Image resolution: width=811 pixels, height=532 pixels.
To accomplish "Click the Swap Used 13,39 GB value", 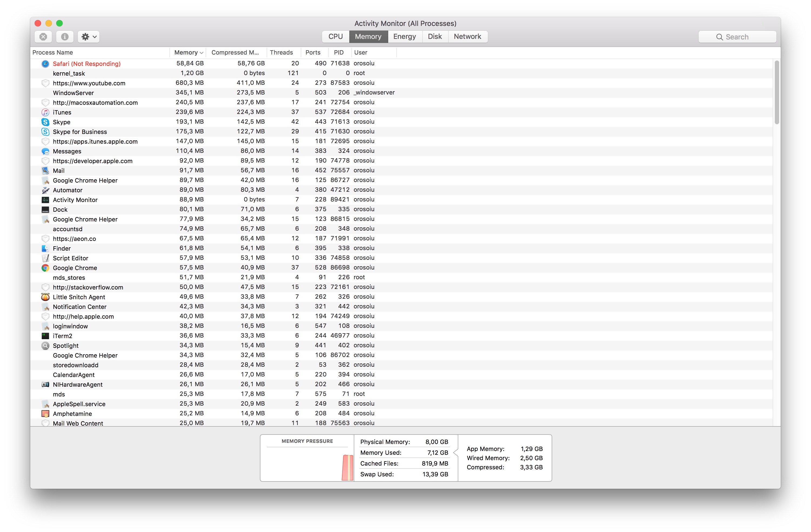I will click(435, 474).
